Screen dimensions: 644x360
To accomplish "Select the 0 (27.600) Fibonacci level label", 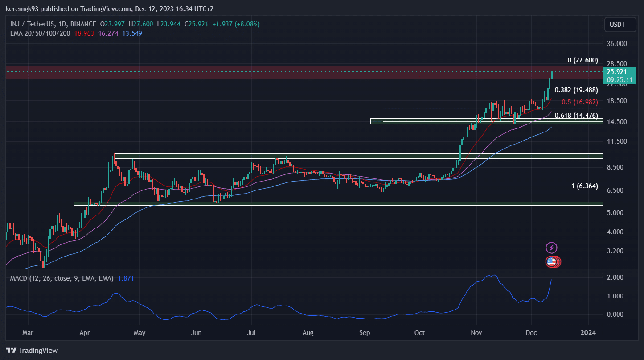I will (x=582, y=60).
